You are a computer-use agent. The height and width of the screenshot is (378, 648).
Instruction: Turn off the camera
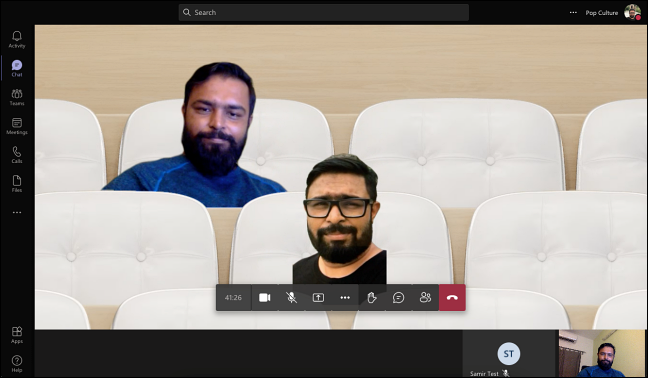264,297
